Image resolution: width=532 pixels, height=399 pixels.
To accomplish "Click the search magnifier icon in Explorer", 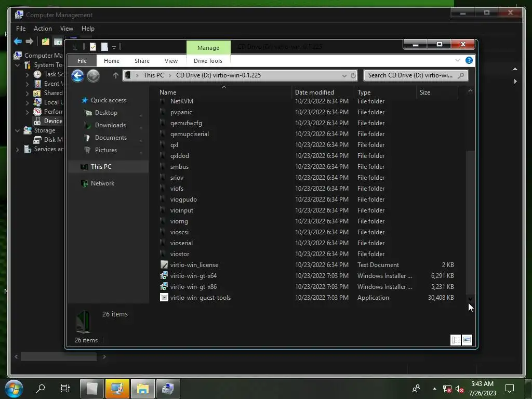I will coord(461,75).
